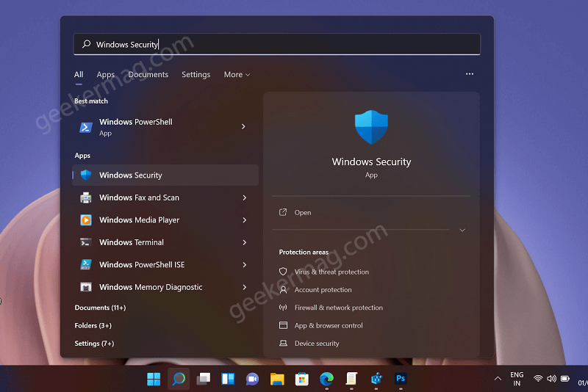Launch Teams Chat from the taskbar
The image size is (588, 392).
[252, 379]
